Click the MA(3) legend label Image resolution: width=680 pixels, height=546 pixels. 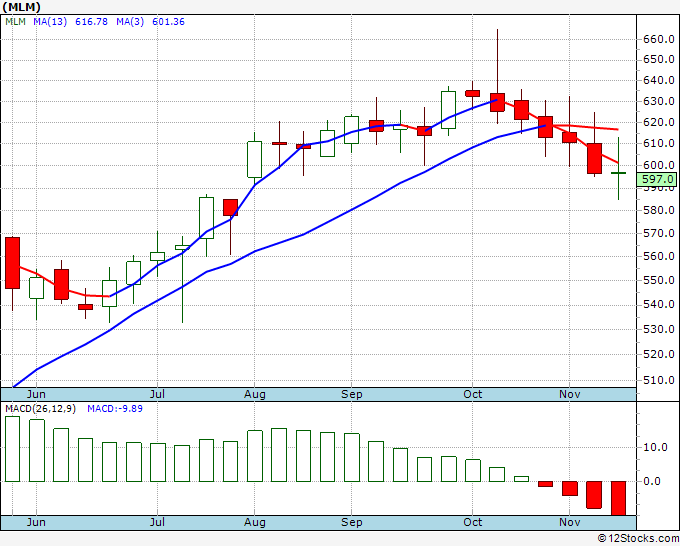(x=130, y=22)
